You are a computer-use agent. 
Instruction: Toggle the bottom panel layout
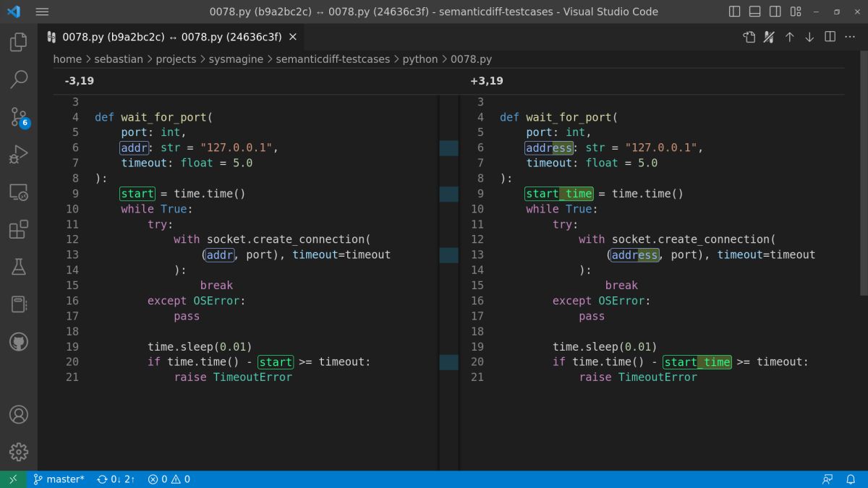pos(754,12)
